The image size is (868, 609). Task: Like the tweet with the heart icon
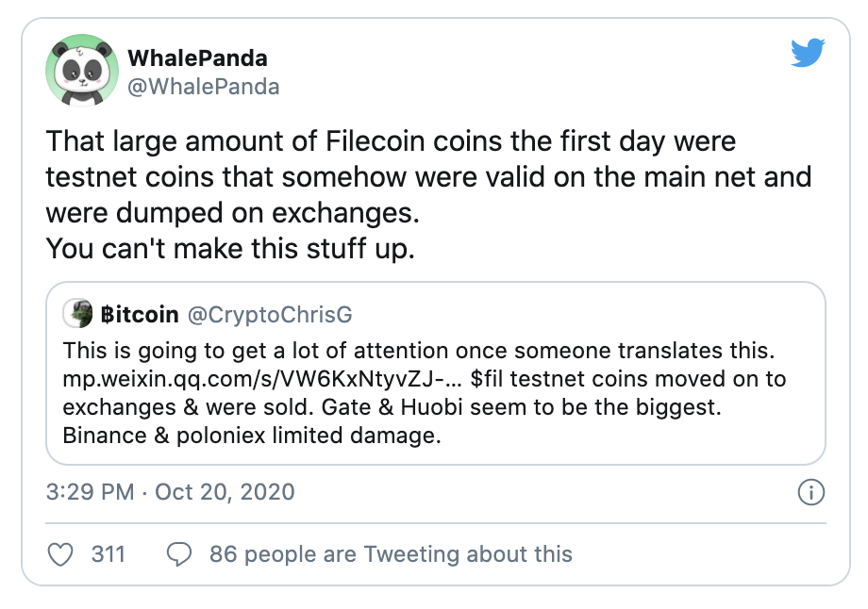pos(59,553)
